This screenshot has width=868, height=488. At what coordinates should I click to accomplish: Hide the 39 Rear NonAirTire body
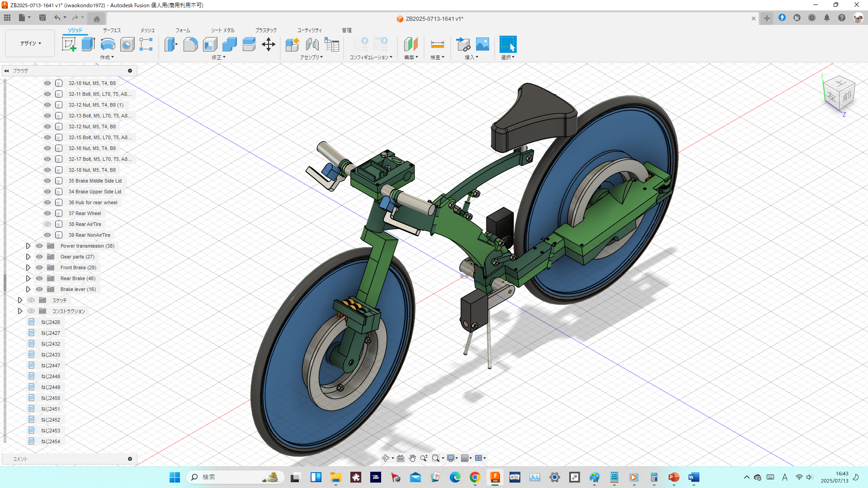(47, 235)
